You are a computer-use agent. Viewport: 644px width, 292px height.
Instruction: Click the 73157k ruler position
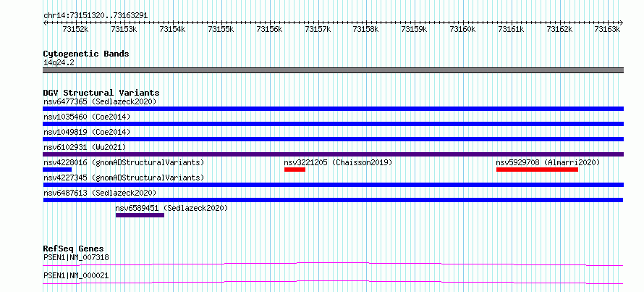[x=318, y=29]
